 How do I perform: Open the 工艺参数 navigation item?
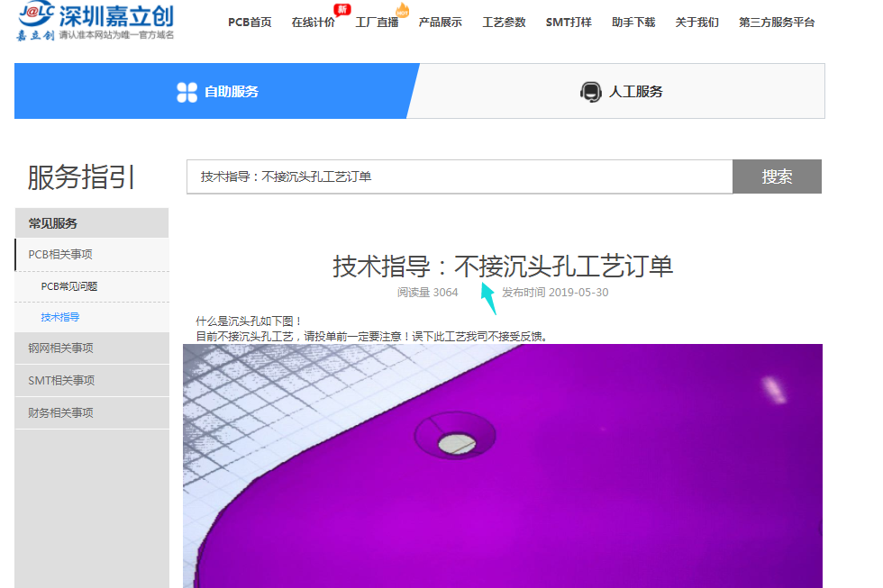click(x=505, y=23)
